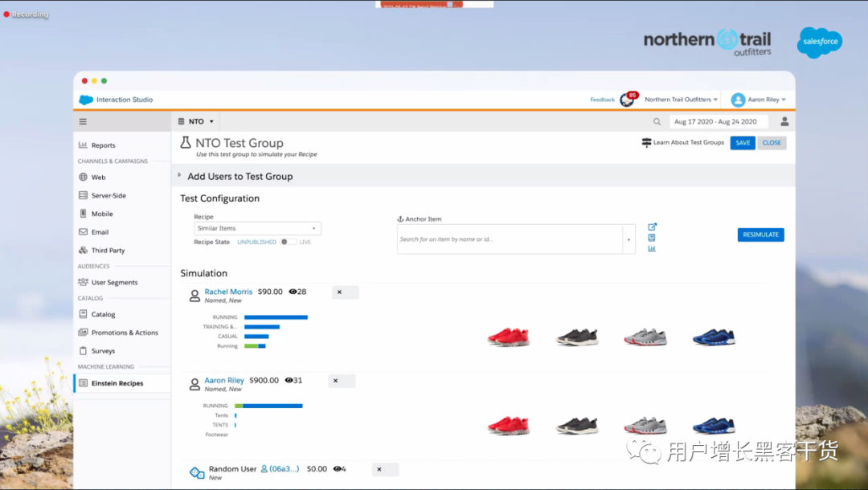This screenshot has width=868, height=490.
Task: Open Promotions & Actions
Action: (x=125, y=333)
